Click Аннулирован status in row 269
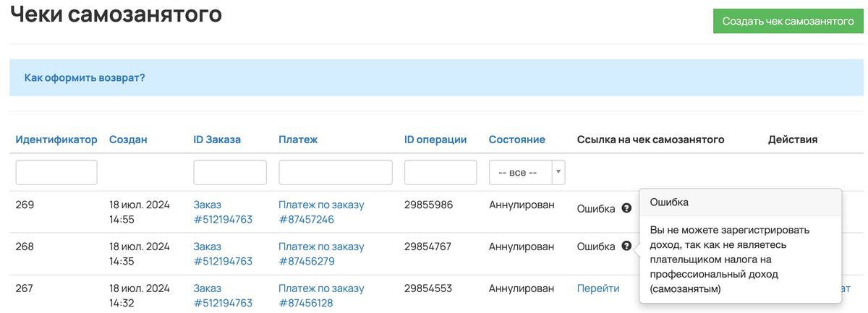 pyautogui.click(x=522, y=205)
